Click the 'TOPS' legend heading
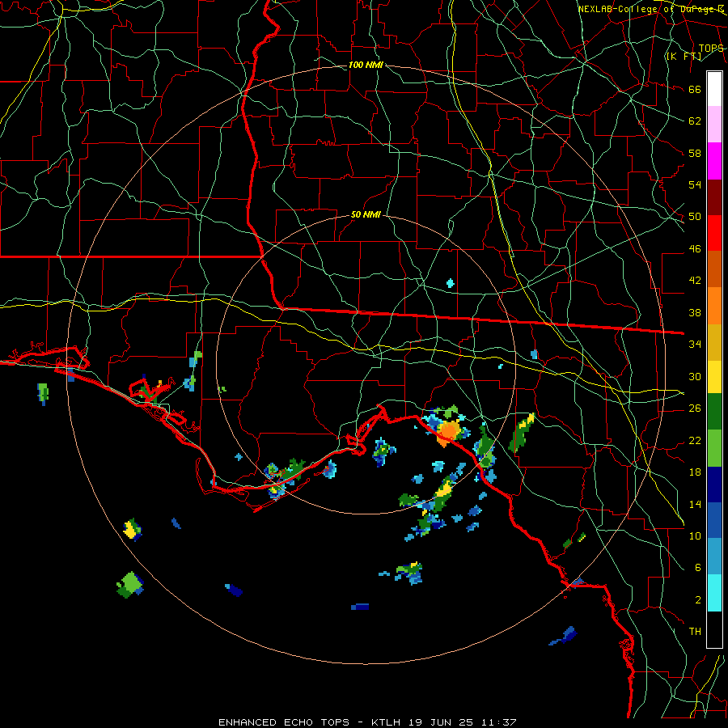Image resolution: width=728 pixels, height=728 pixels. (711, 48)
